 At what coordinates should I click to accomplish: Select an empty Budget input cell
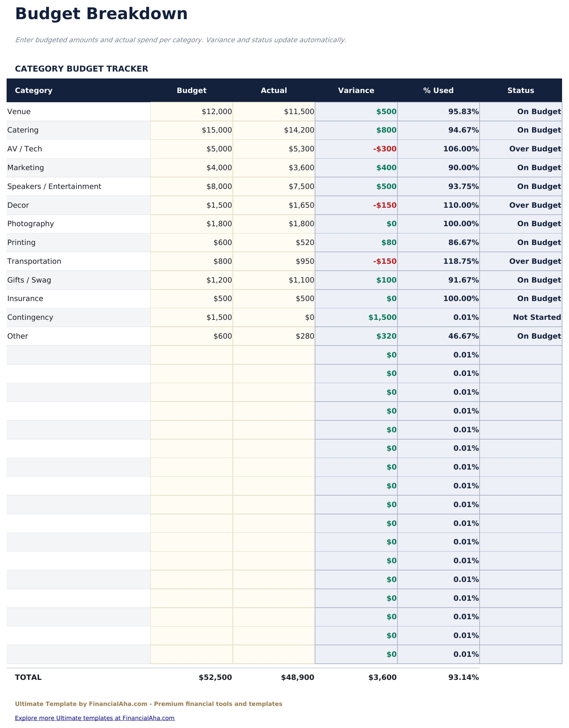pos(192,354)
